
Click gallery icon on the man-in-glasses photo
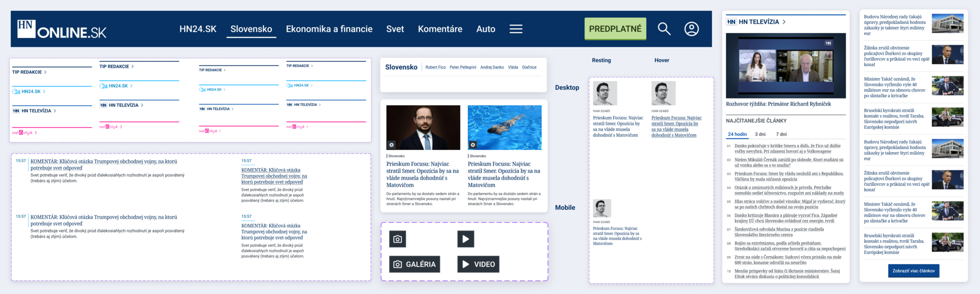click(x=392, y=145)
